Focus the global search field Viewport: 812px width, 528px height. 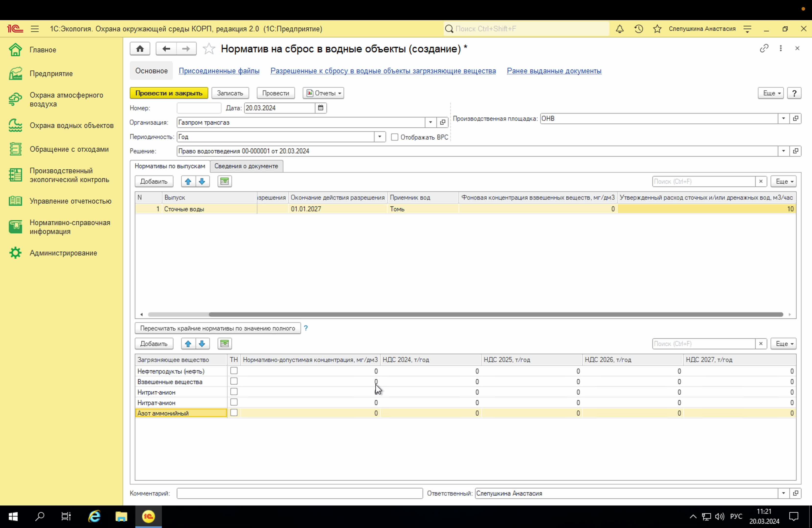pos(526,29)
